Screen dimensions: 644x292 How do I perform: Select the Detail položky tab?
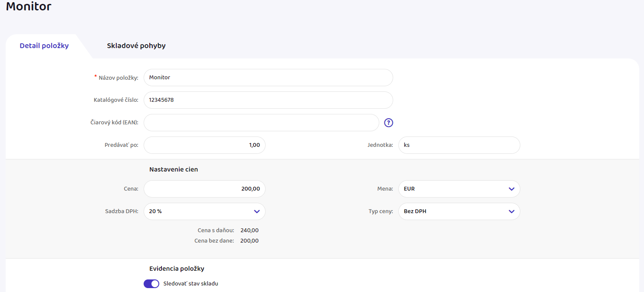[44, 45]
